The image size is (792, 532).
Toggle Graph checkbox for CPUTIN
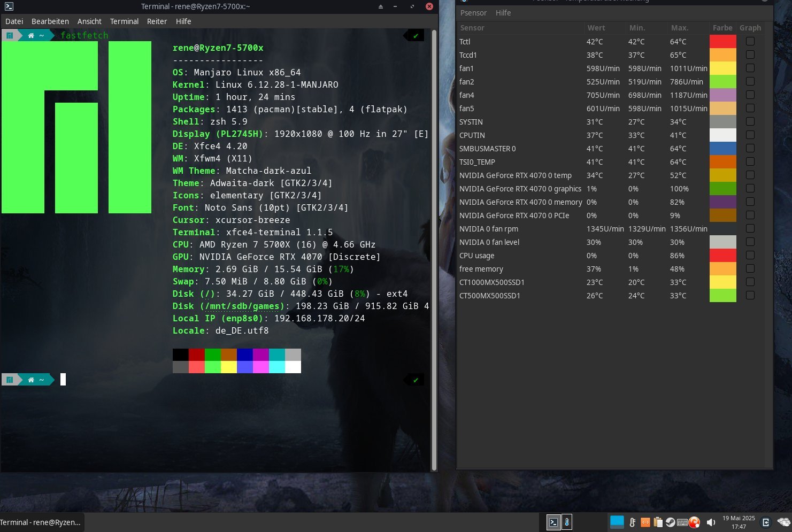pyautogui.click(x=750, y=135)
